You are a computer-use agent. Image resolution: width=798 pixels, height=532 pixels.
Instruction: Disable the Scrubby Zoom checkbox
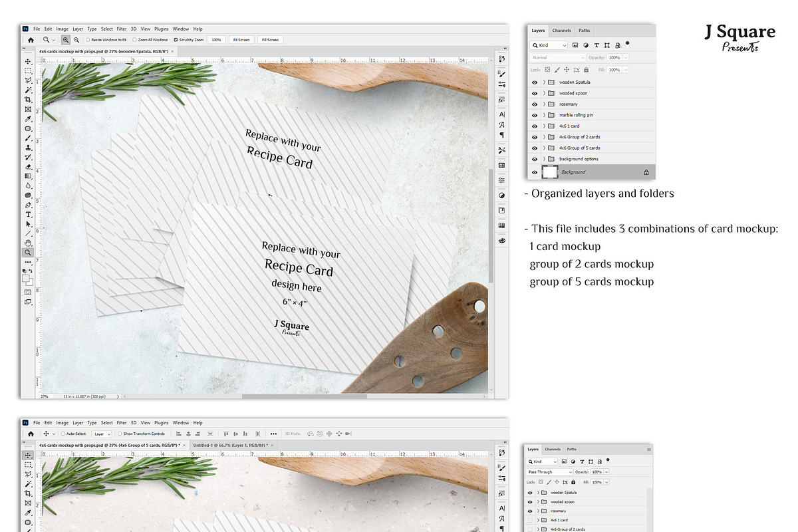point(176,40)
